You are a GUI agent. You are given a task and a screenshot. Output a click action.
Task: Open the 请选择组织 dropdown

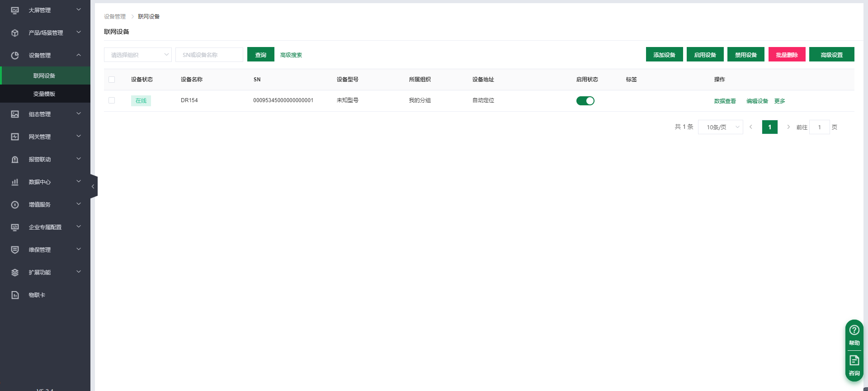[x=137, y=55]
